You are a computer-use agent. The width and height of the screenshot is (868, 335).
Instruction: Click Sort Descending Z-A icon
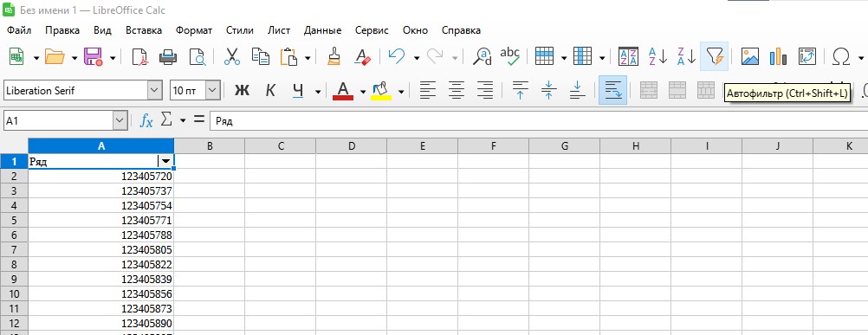[686, 56]
